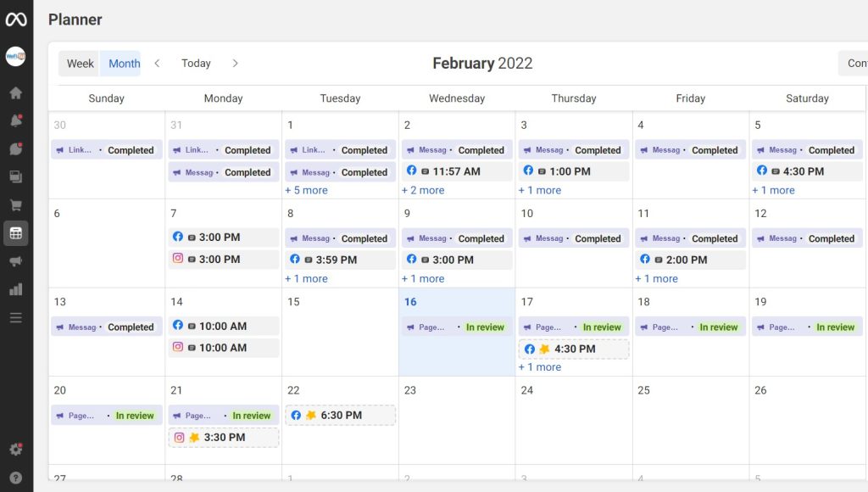This screenshot has height=492, width=868.
Task: Switch to the Week view tab
Action: pos(79,63)
